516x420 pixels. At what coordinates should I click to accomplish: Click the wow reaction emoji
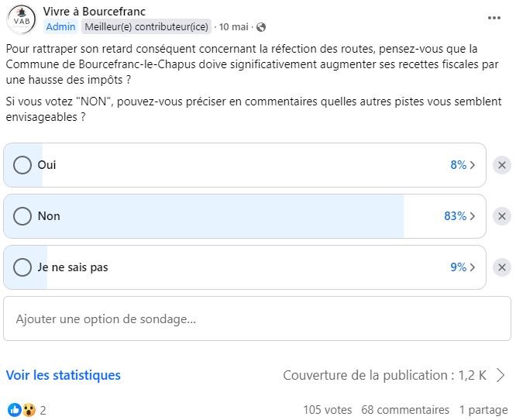click(29, 410)
